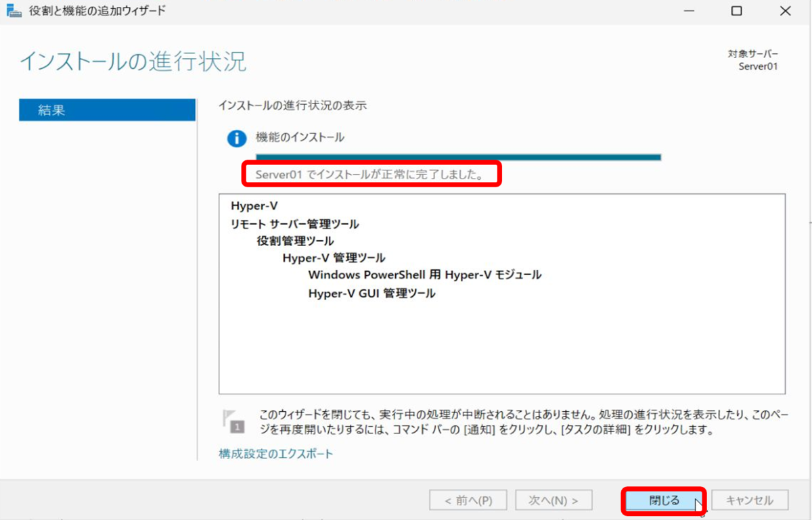
Task: Minimize the wizard window
Action: click(689, 11)
